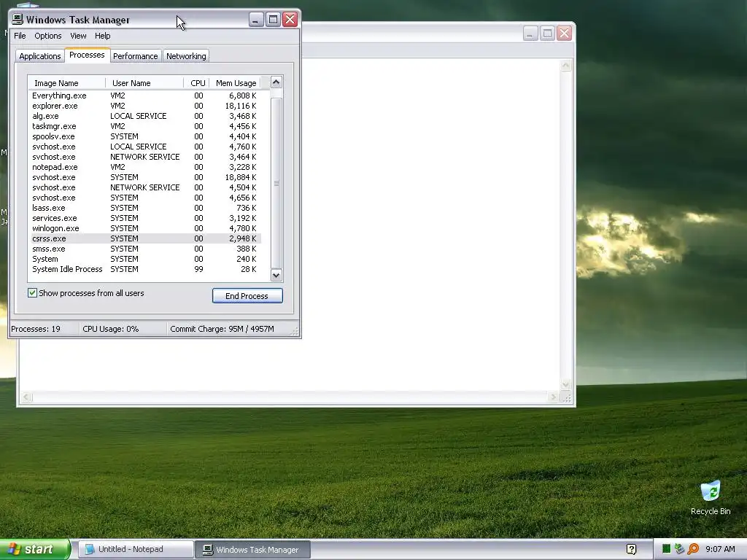Click the Windows Task Manager taskbar button
Image resolution: width=747 pixels, height=560 pixels.
click(x=252, y=550)
